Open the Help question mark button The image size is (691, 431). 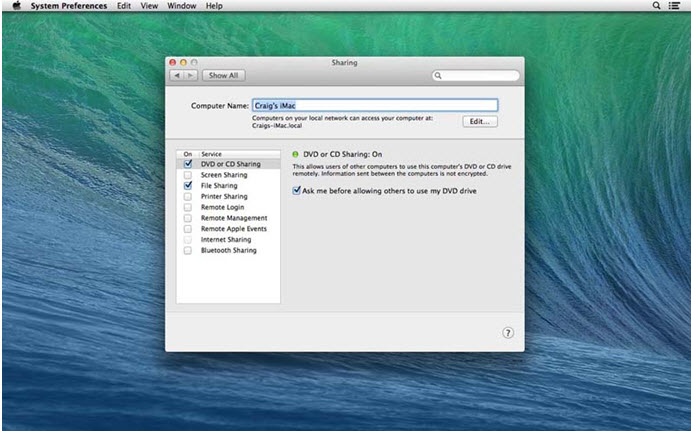[507, 333]
